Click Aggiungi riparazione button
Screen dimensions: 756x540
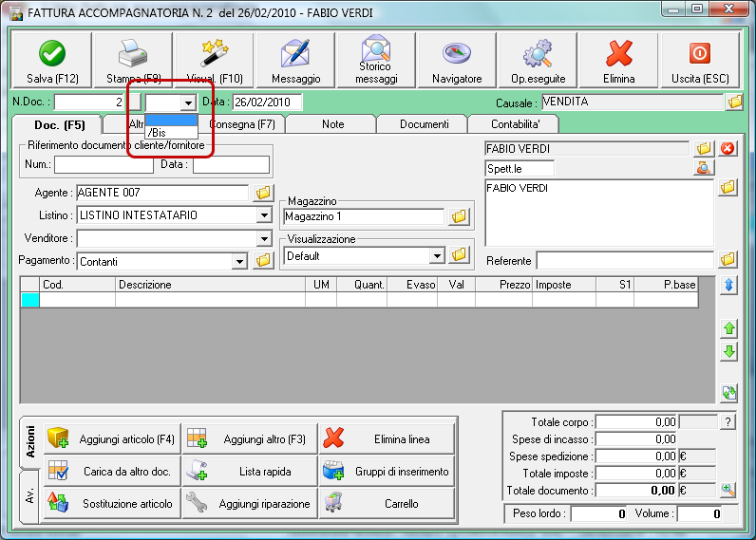[x=250, y=503]
